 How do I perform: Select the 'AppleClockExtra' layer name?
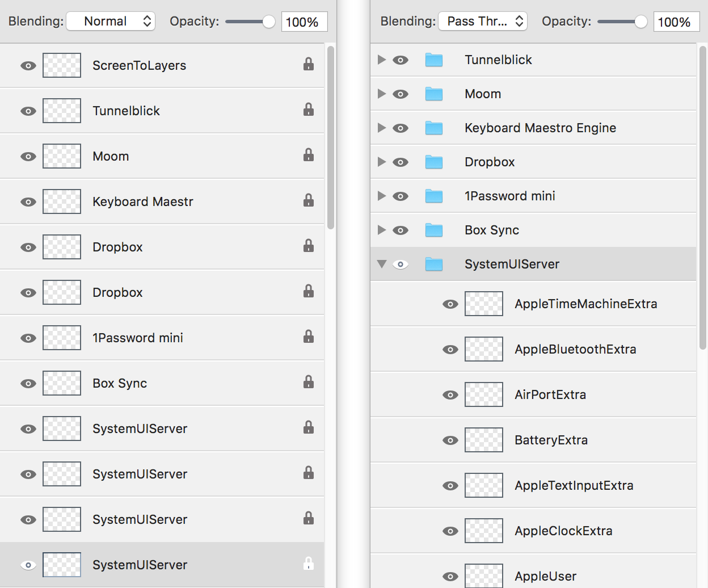[x=564, y=531]
